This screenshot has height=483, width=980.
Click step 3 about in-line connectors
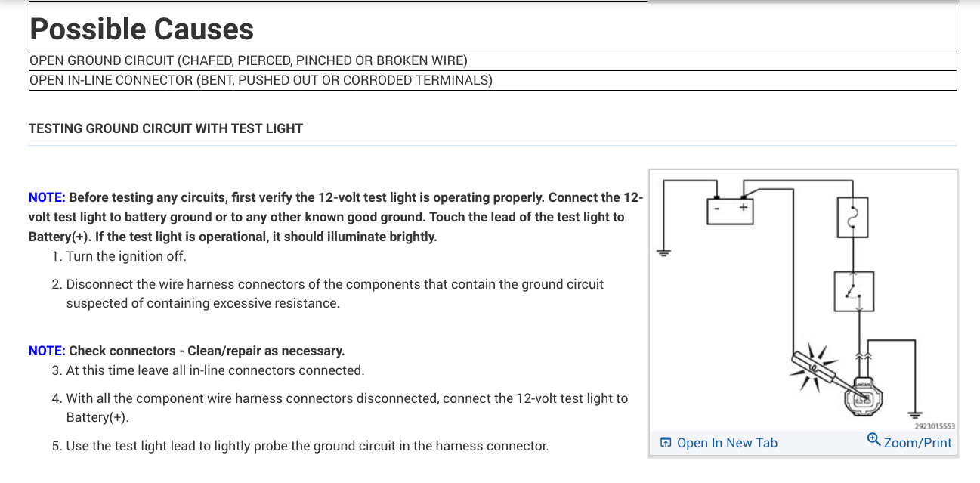coord(215,370)
